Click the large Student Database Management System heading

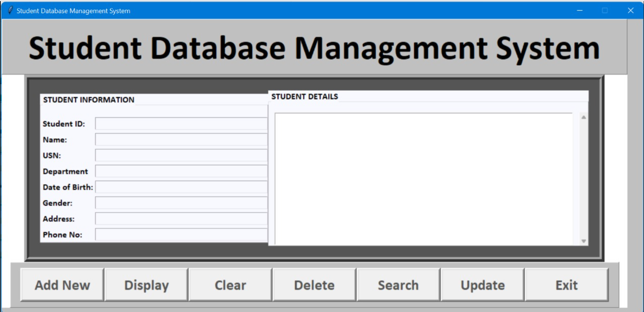[x=314, y=49]
